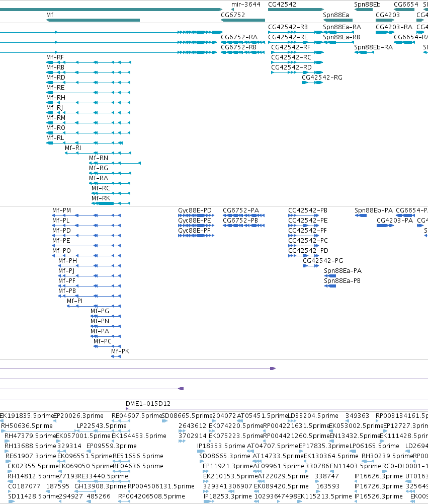Click protein CG6752-PB
This screenshot has width=428, height=504.
tap(244, 226)
